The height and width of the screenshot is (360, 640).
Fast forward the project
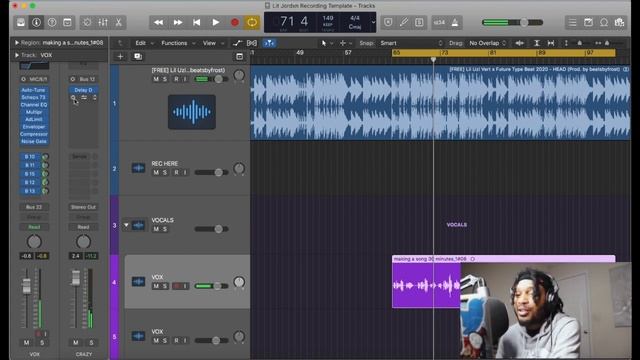click(178, 22)
